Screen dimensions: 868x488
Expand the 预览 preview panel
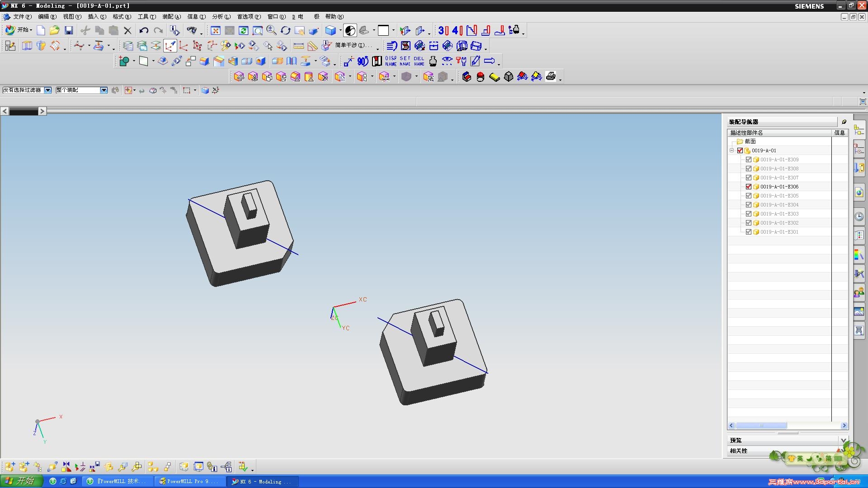tap(843, 440)
